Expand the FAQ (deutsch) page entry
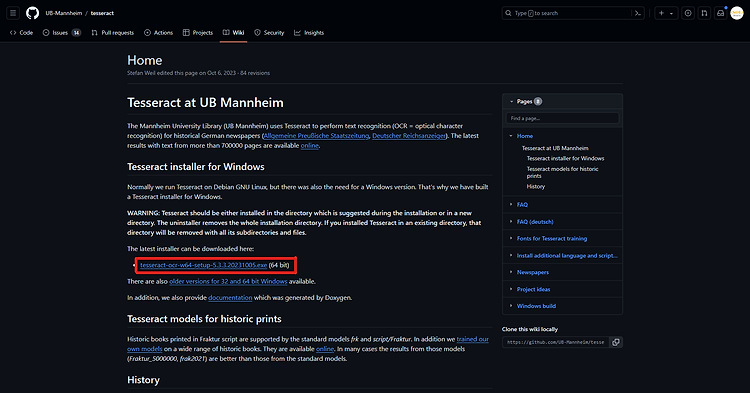This screenshot has width=750, height=393. pos(511,221)
